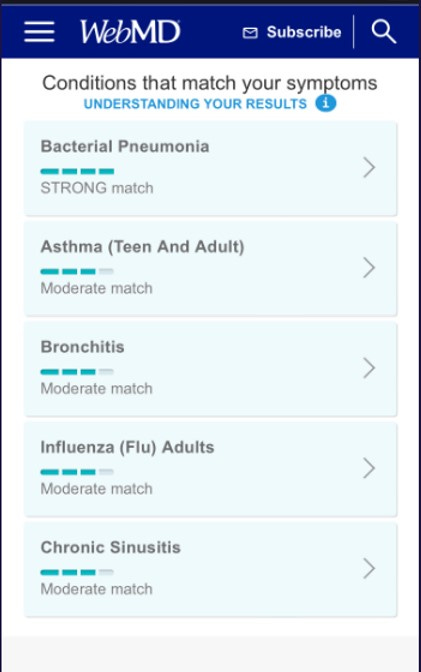Image resolution: width=421 pixels, height=672 pixels.
Task: Click Subscribe in the header
Action: pyautogui.click(x=304, y=32)
